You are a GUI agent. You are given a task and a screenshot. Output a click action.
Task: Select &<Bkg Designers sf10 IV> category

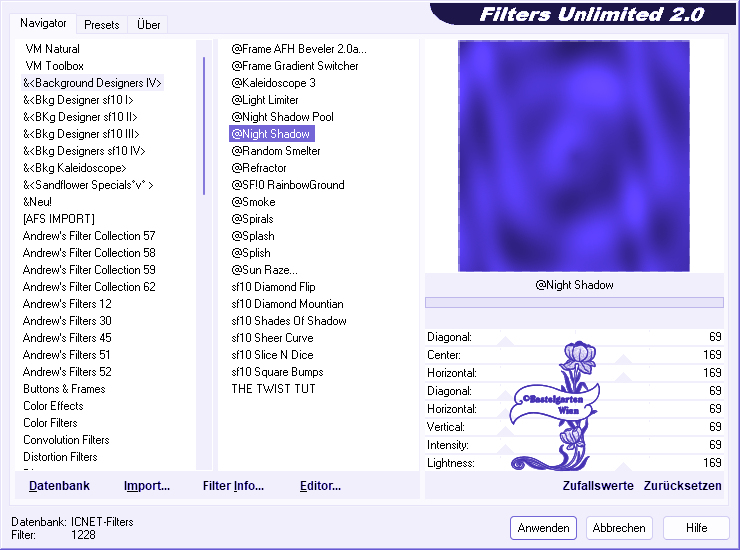click(x=84, y=151)
